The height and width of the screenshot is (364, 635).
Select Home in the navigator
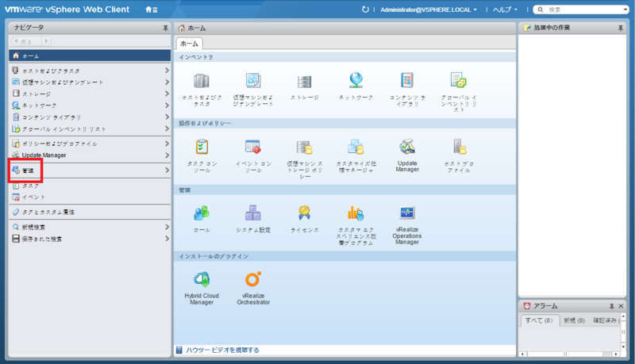pyautogui.click(x=90, y=56)
